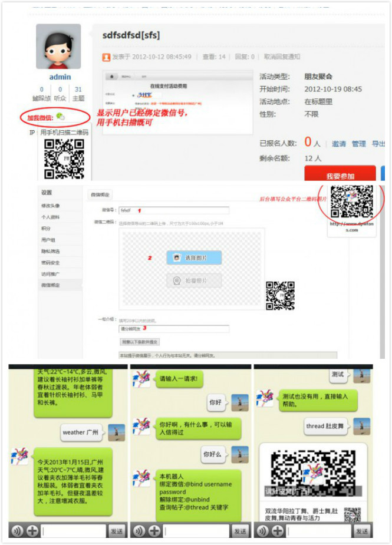Image resolution: width=392 pixels, height=545 pixels.
Task: Switch to the 微信绑定 tab
Action: 100,194
